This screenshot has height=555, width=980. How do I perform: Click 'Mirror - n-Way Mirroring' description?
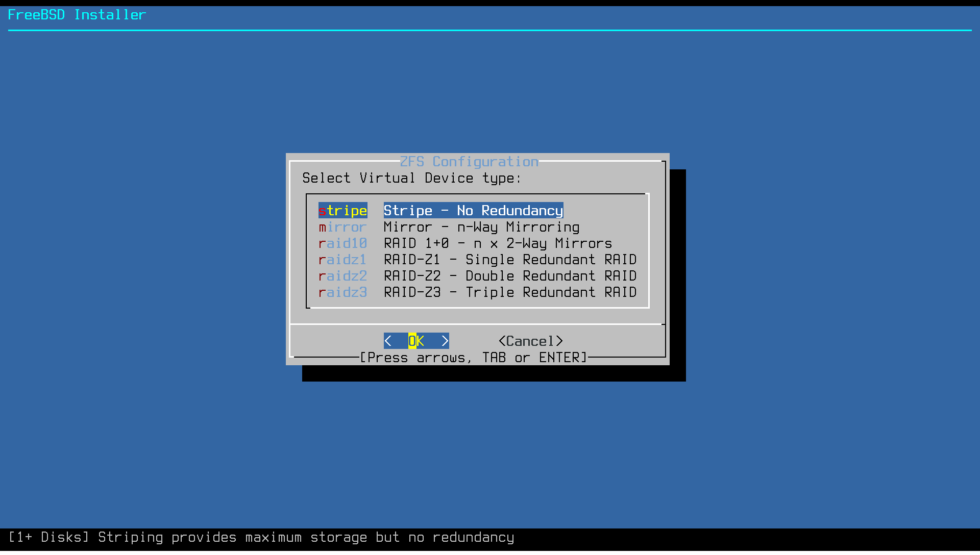481,227
